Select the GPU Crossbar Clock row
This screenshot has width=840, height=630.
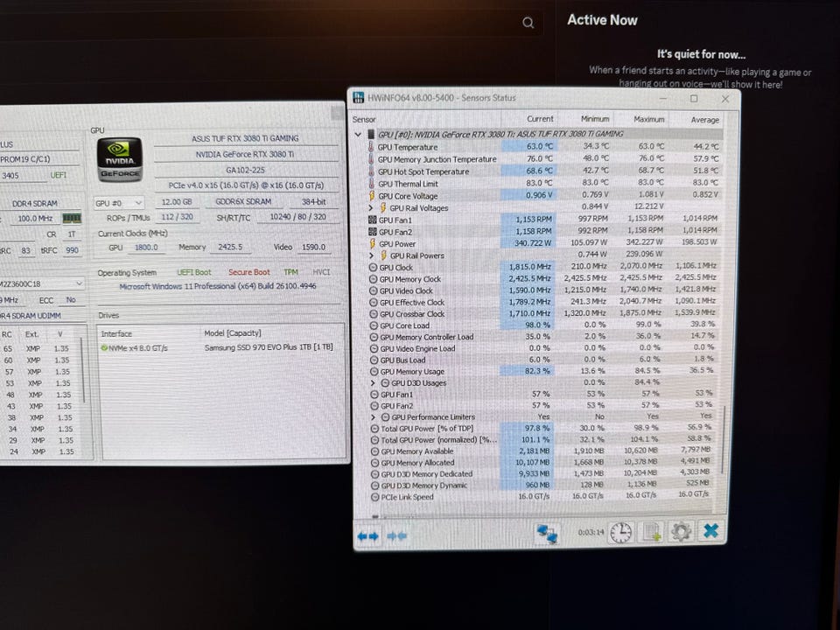click(x=542, y=313)
